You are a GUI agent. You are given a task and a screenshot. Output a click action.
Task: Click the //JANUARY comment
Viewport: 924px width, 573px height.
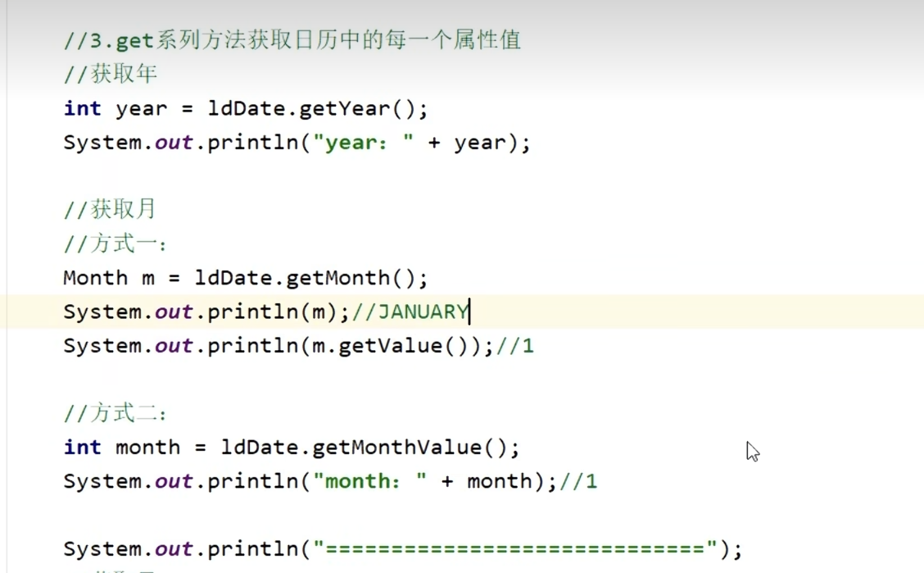click(x=411, y=312)
